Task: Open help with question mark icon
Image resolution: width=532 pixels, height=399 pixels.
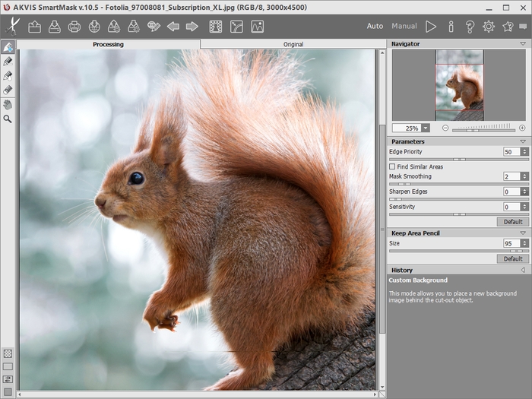Action: tap(470, 27)
